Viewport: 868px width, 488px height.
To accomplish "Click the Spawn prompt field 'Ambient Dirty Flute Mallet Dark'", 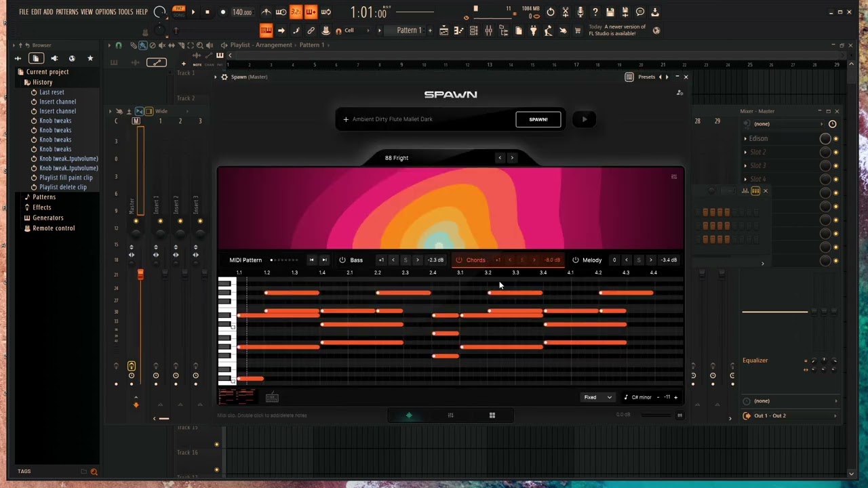I will pos(427,119).
